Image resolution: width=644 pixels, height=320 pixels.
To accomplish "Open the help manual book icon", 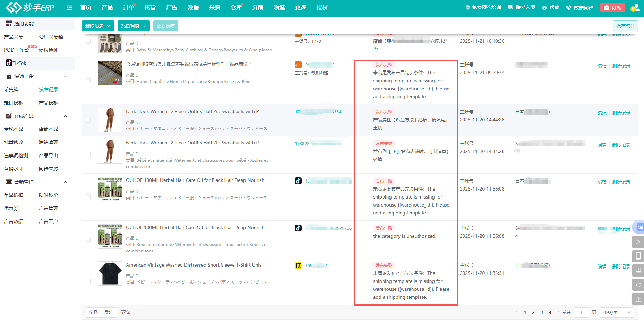I will [x=638, y=270].
